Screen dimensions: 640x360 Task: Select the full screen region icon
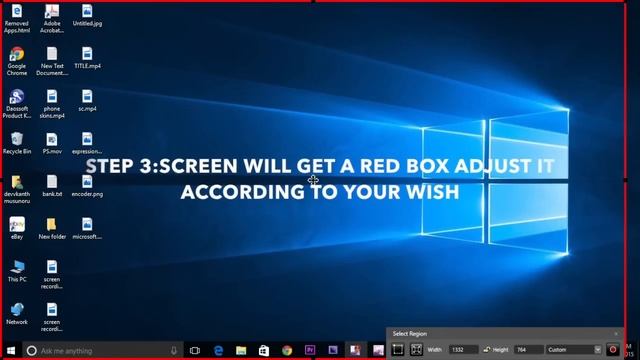(x=416, y=350)
